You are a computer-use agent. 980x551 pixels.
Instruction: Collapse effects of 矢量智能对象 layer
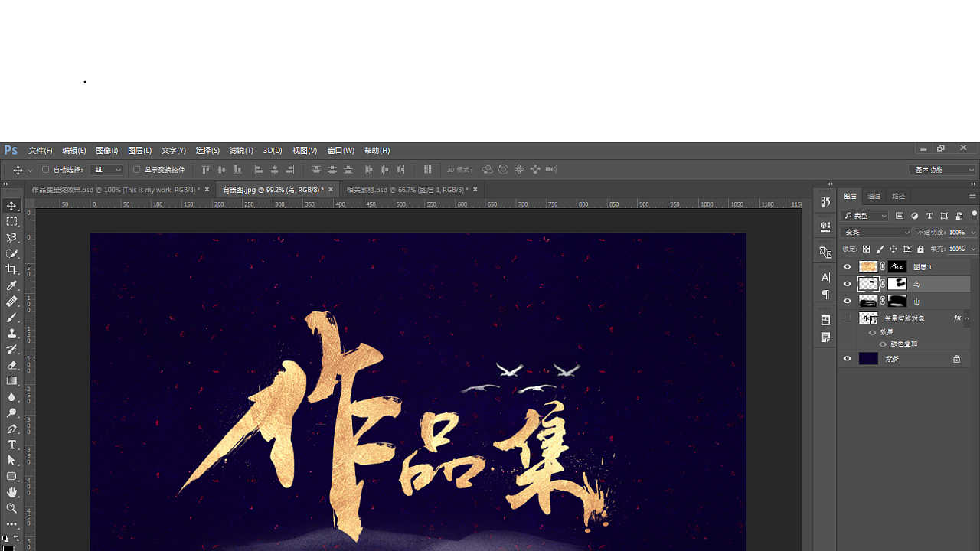(x=967, y=318)
